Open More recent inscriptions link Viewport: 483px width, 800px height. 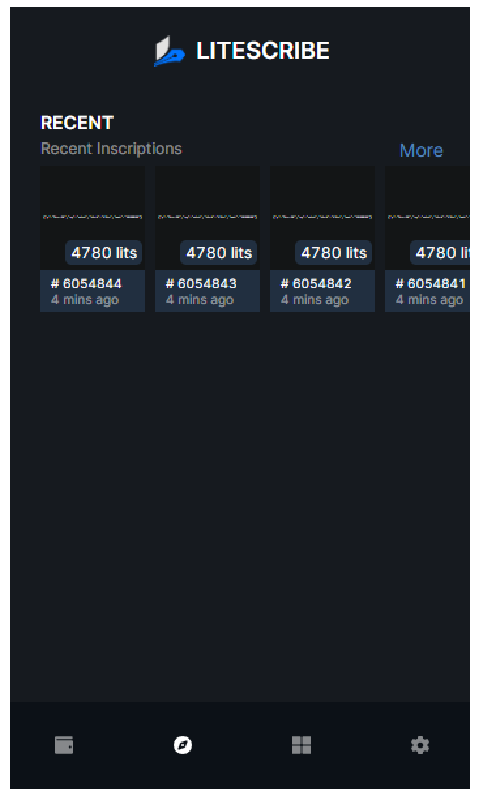[421, 151]
